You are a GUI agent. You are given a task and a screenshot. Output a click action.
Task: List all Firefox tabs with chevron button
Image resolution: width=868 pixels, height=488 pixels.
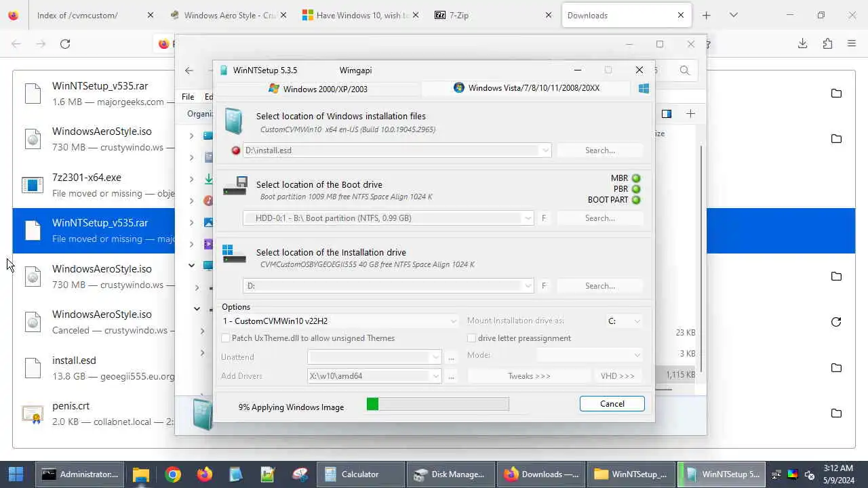pos(733,15)
